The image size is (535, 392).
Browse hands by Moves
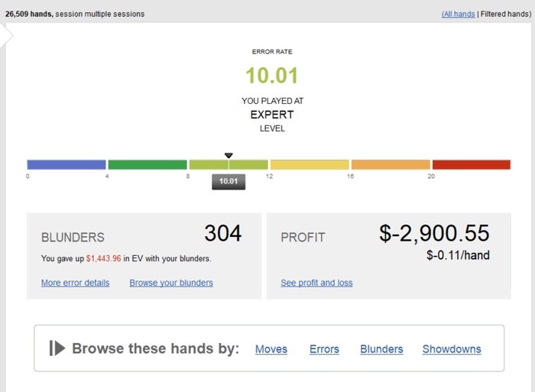pos(271,349)
